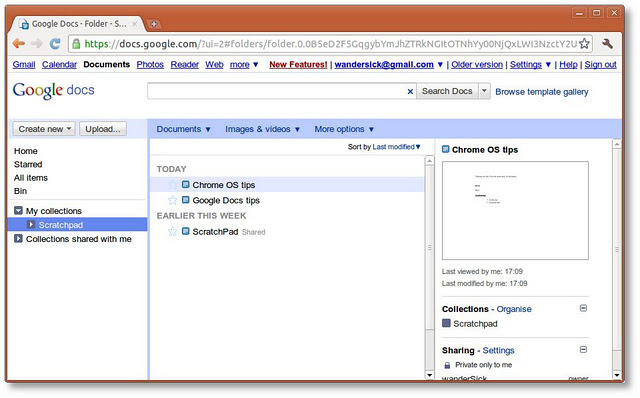Open Images & videos filter dropdown
640x398 pixels.
(x=262, y=129)
